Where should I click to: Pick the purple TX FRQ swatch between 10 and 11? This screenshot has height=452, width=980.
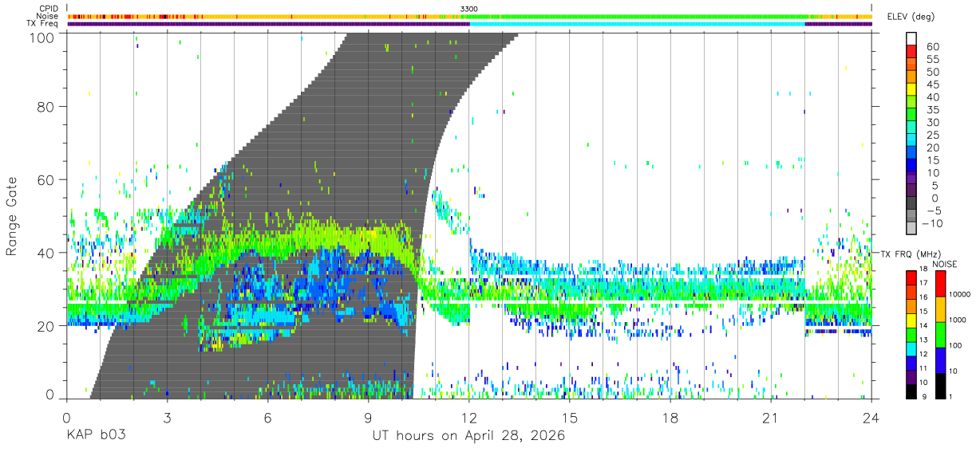tap(911, 375)
